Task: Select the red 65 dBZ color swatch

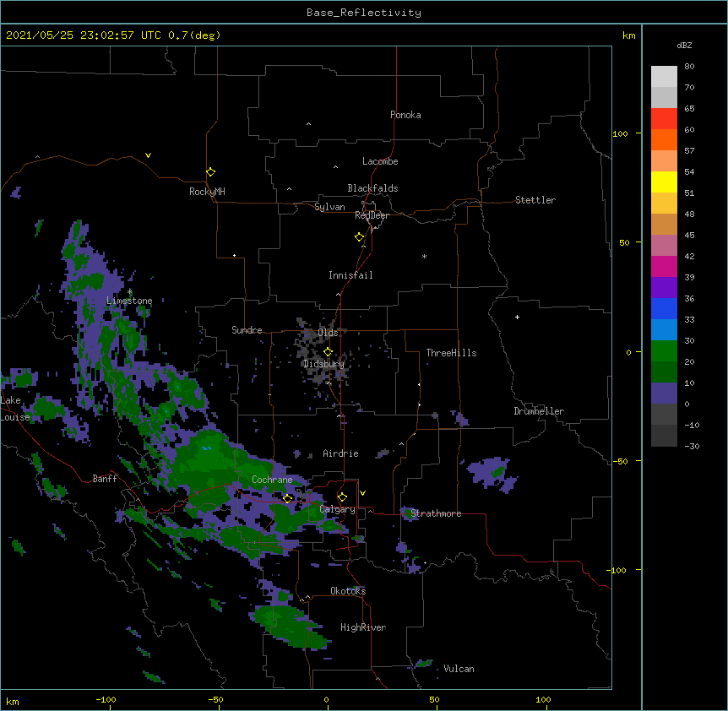Action: [x=664, y=118]
